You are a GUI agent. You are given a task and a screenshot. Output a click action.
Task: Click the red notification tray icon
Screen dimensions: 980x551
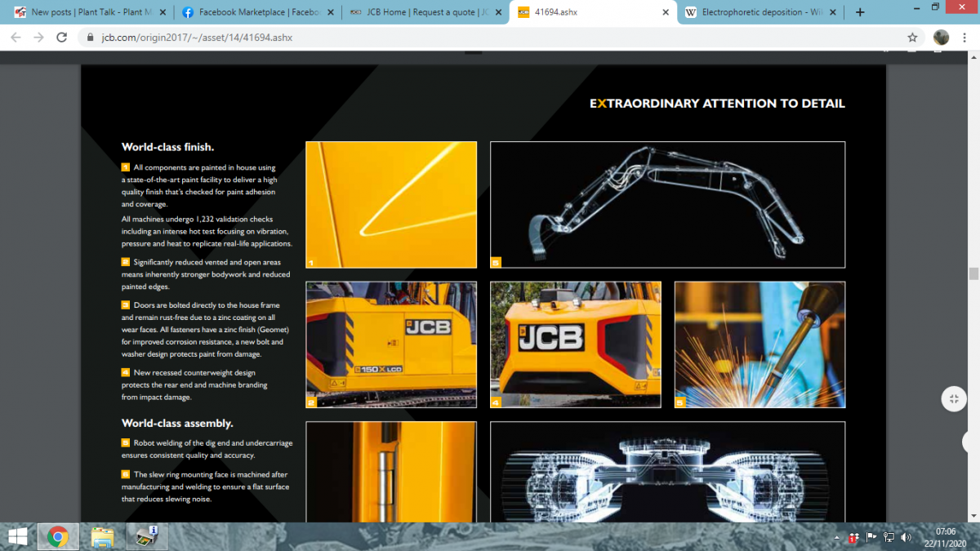(853, 537)
